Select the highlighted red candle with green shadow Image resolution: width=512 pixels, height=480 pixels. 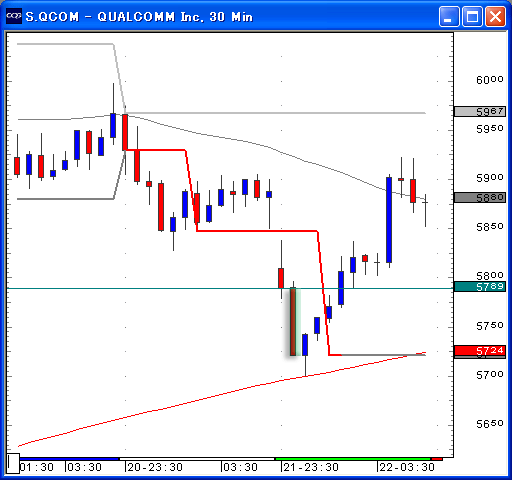(x=293, y=322)
